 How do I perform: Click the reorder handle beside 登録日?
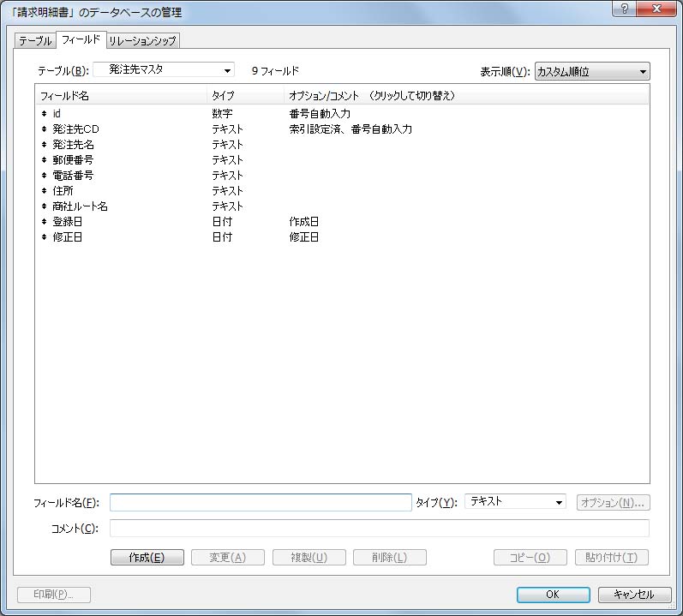point(44,222)
